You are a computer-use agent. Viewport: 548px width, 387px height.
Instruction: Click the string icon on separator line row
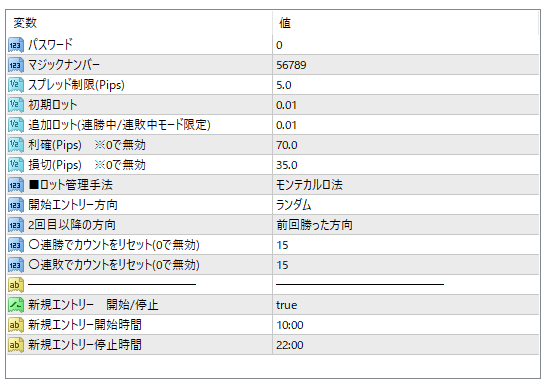click(x=16, y=285)
